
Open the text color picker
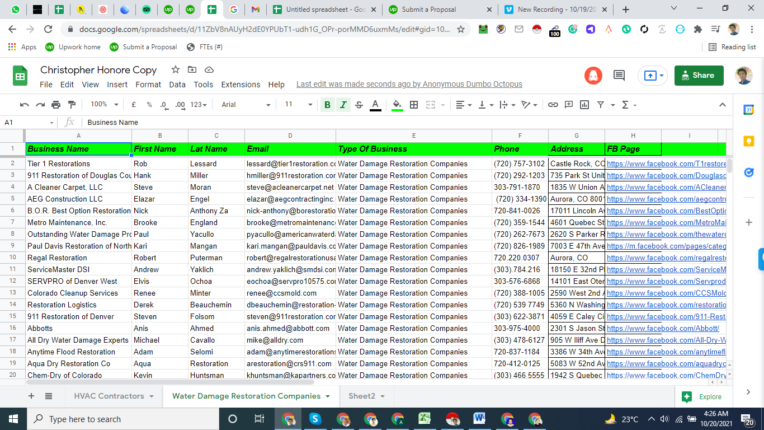point(375,105)
